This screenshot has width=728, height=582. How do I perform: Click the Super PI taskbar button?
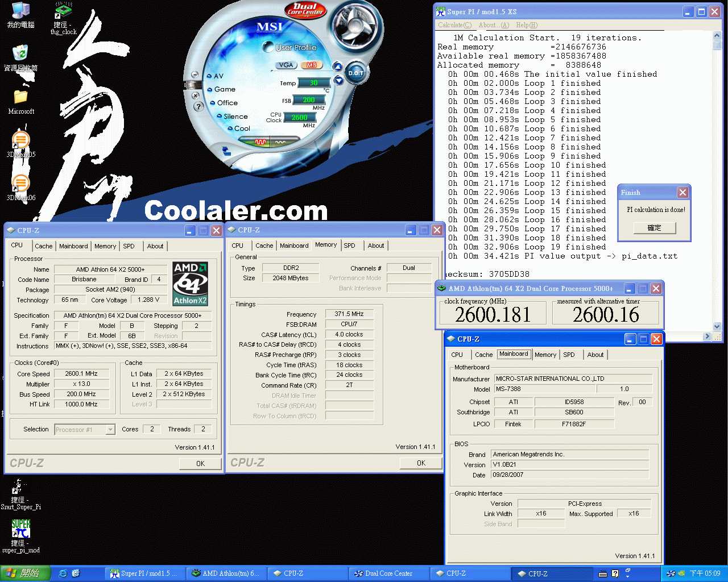point(144,573)
